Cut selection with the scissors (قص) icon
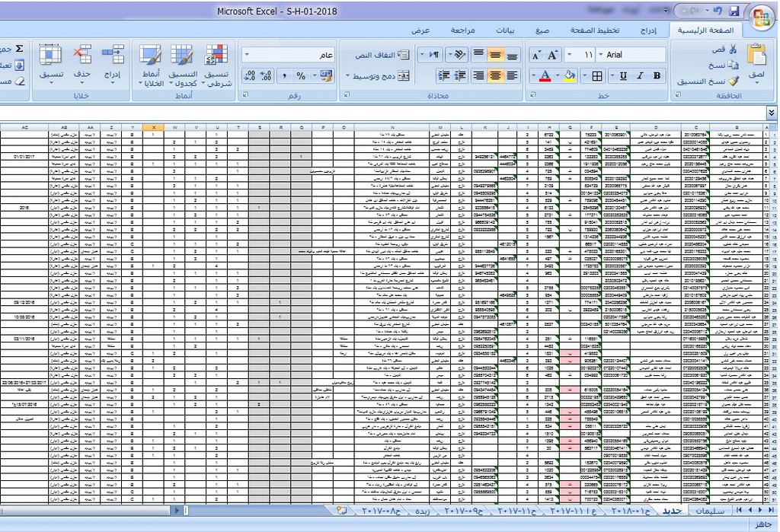The image size is (780, 532). 733,49
